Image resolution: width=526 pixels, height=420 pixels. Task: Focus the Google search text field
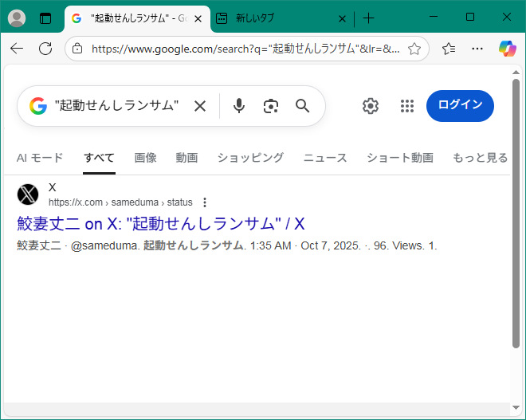pyautogui.click(x=117, y=106)
